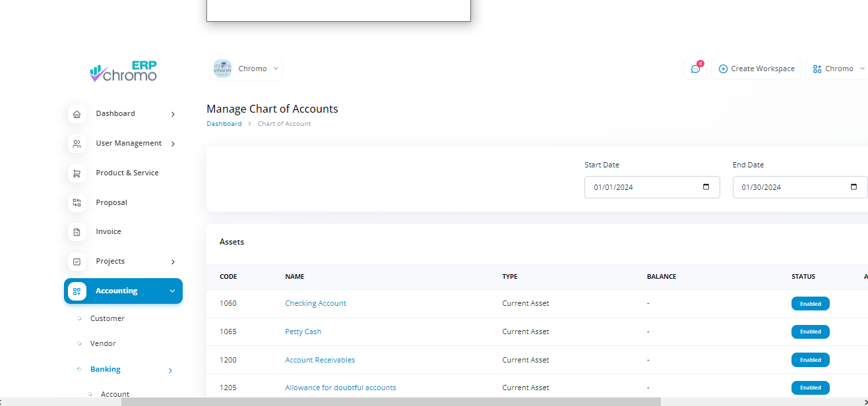Image resolution: width=868 pixels, height=406 pixels.
Task: Click the horizontal scrollbar at bottom
Action: tap(390, 401)
